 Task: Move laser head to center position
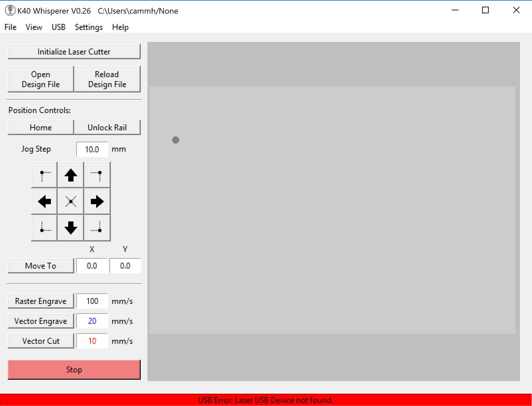71,202
